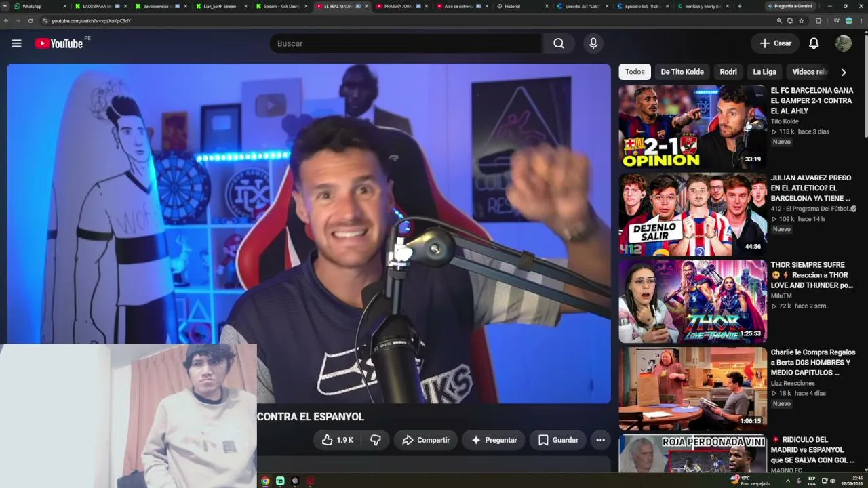Click Pregunta a Gemini button
This screenshot has width=868, height=488.
(790, 6)
